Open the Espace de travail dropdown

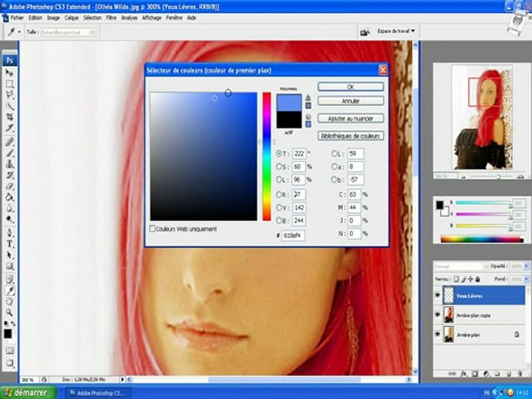click(x=396, y=31)
